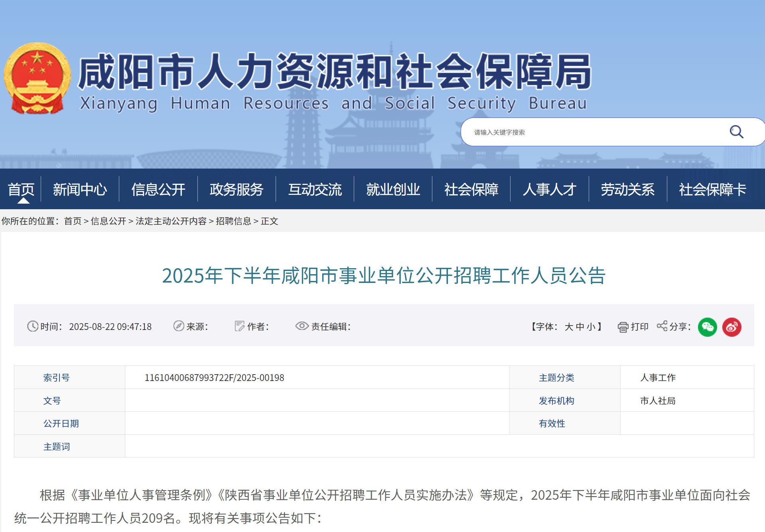Viewport: 765px width, 532px height.
Task: Click the compass icon beside 来源
Action: (179, 326)
